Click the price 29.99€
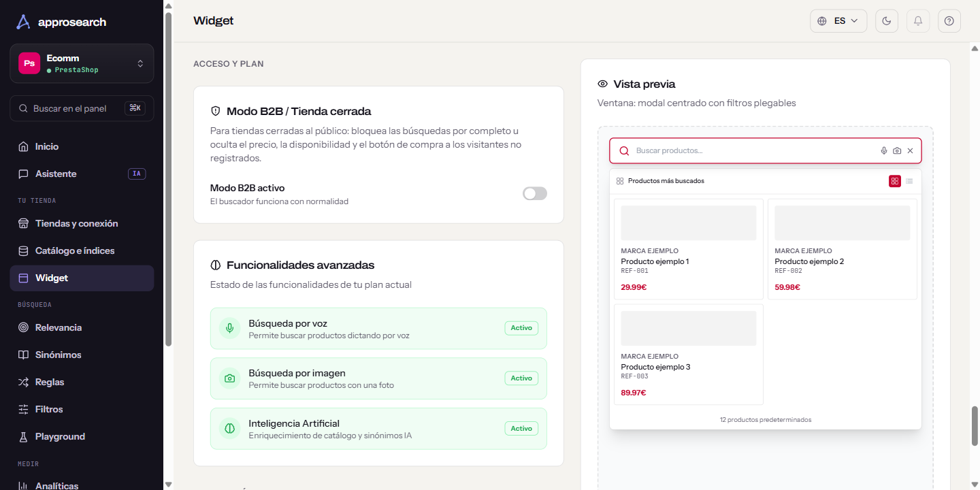 pos(634,287)
